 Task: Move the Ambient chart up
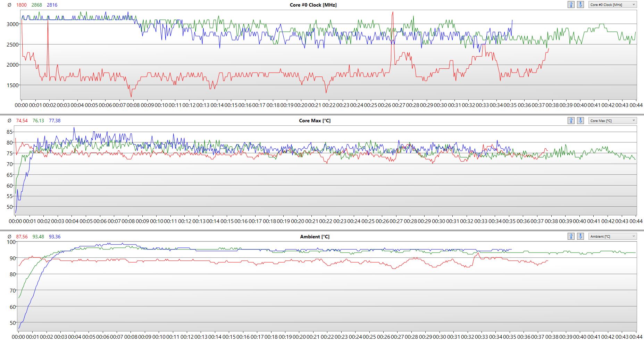[x=571, y=236]
